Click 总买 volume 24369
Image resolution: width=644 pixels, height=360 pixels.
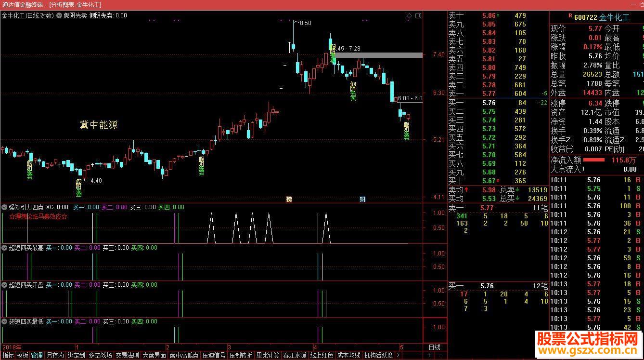537,199
